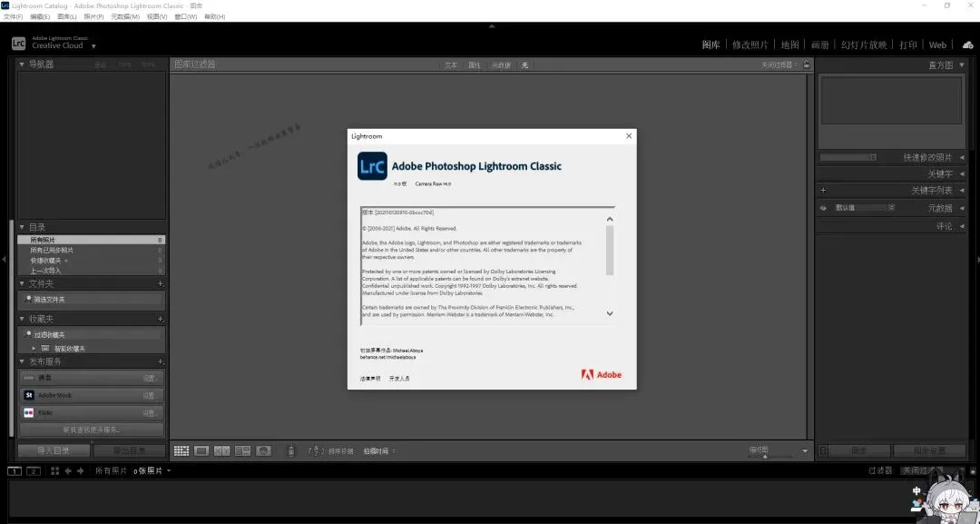Click the sync toggle left of Sync button
The height and width of the screenshot is (524, 980).
pos(823,450)
